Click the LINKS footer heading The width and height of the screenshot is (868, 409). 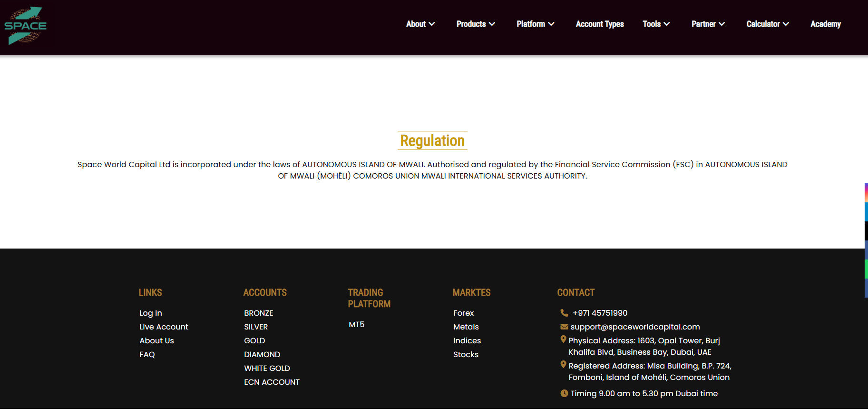[150, 292]
